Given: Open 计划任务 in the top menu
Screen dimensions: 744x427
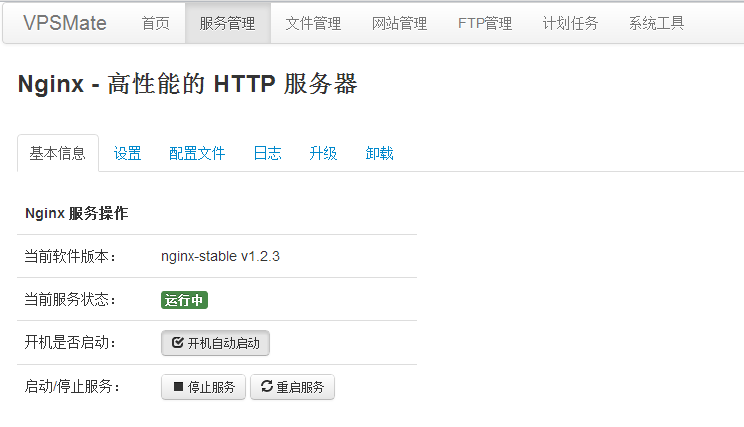Looking at the screenshot, I should pyautogui.click(x=570, y=23).
